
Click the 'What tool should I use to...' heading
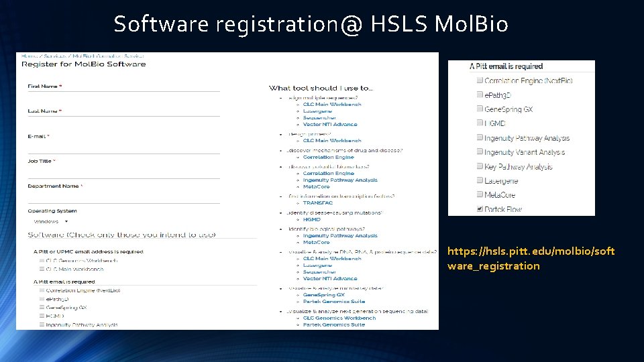click(x=321, y=88)
